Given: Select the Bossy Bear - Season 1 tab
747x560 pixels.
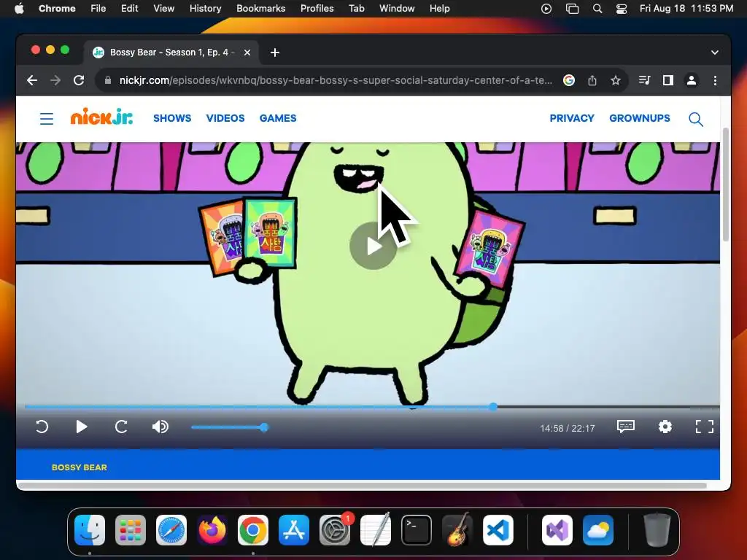Looking at the screenshot, I should [x=172, y=52].
